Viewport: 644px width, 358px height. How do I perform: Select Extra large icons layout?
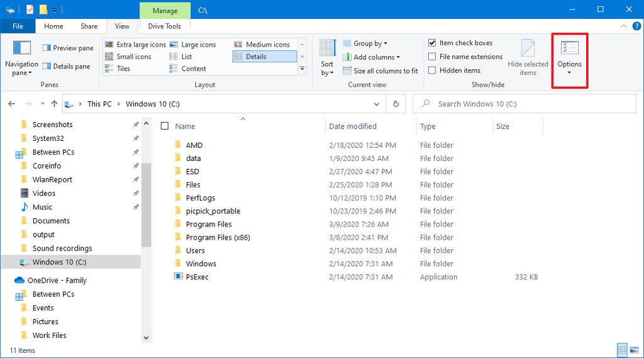[x=135, y=45]
